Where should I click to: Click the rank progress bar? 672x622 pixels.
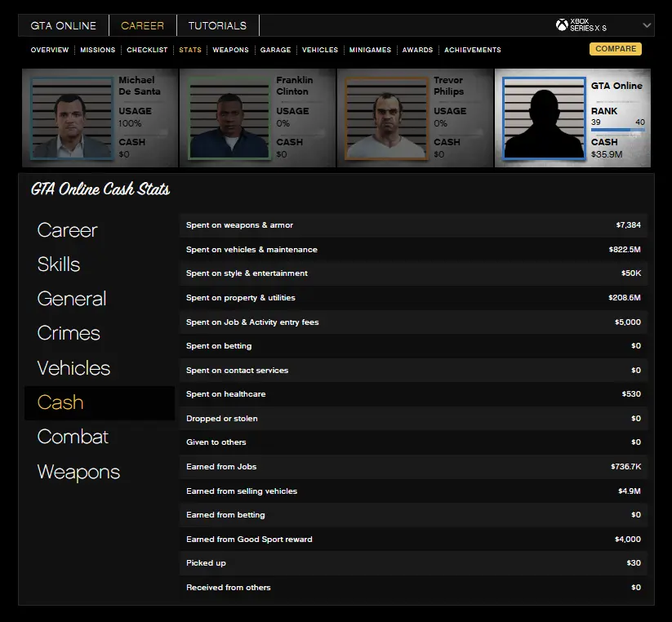[617, 129]
